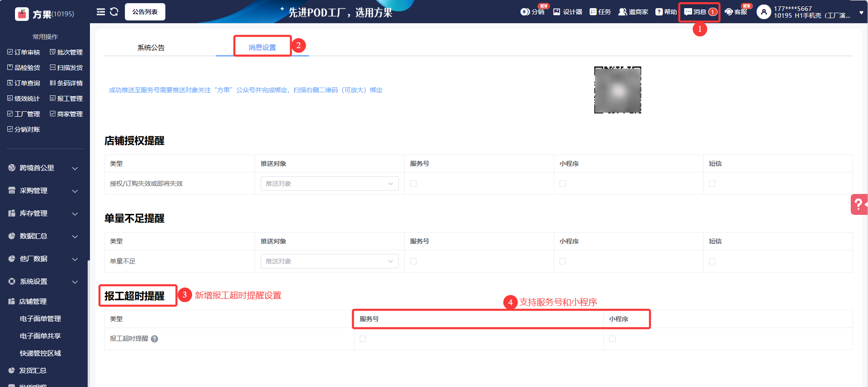868x387 pixels.
Task: Toggle 短信 checkbox for 单量不足
Action: 712,261
